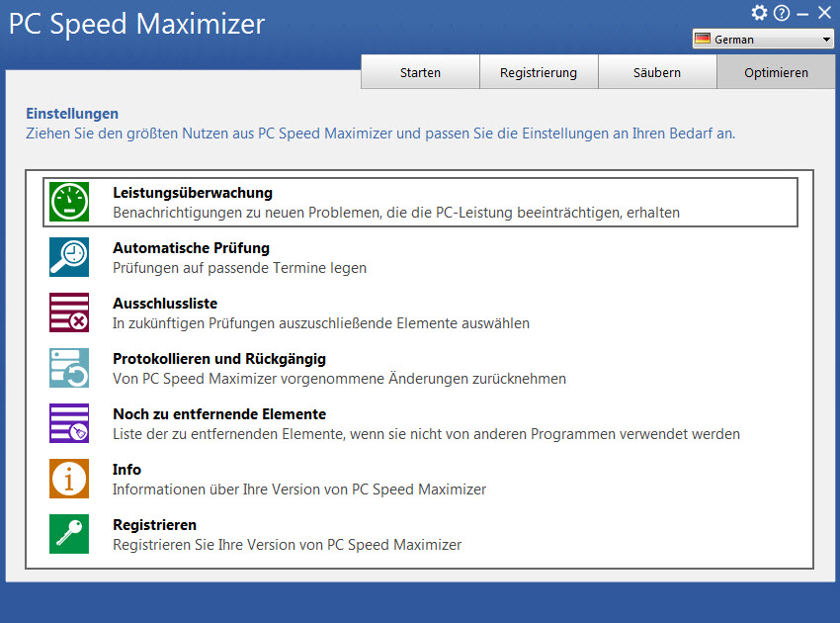Image resolution: width=840 pixels, height=623 pixels.
Task: Click the Noch zu entfernende Elemente icon
Action: click(x=69, y=423)
